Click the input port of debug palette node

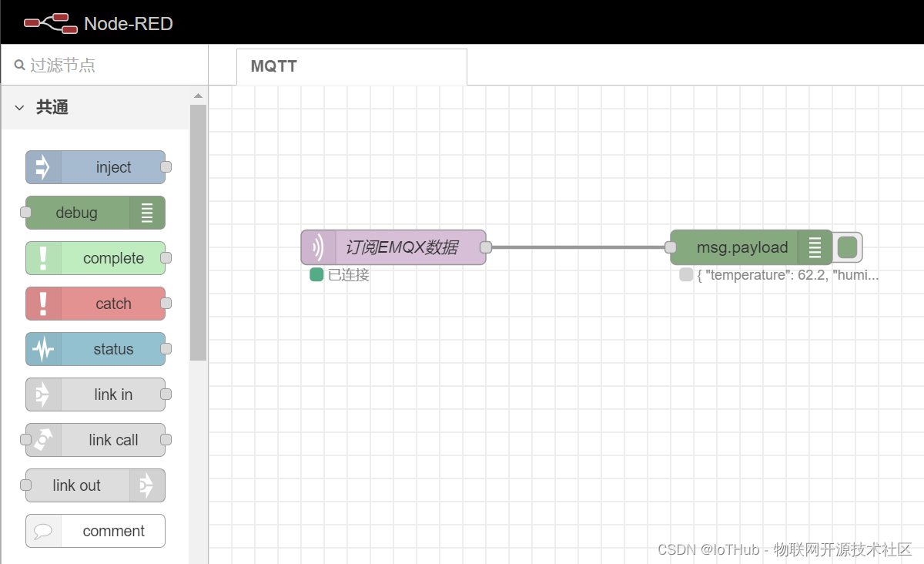[25, 213]
